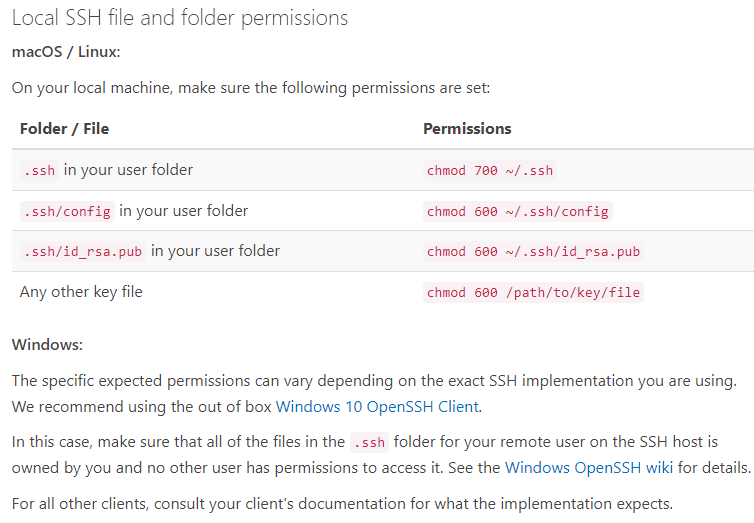Click the paragraph about specific expected permissions
This screenshot has height=523, width=754.
pyautogui.click(x=374, y=394)
